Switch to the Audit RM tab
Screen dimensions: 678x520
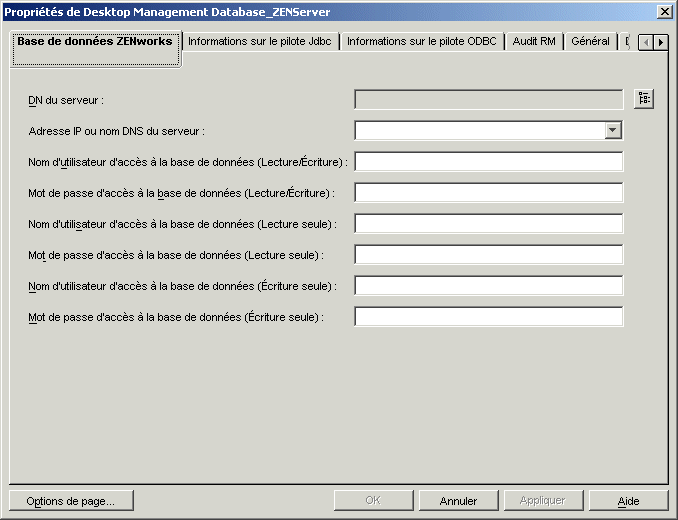coord(534,41)
